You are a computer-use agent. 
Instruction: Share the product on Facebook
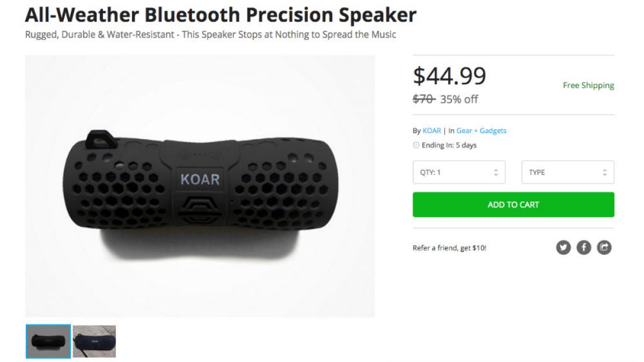coord(584,247)
